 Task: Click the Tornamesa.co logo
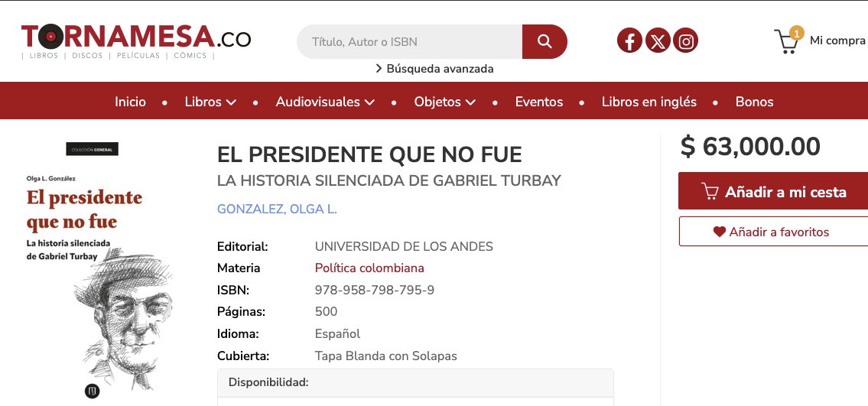[136, 41]
